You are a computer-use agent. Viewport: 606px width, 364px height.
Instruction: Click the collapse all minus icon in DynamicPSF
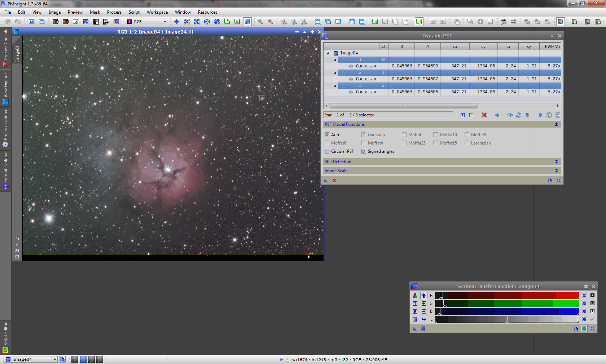coord(471,115)
